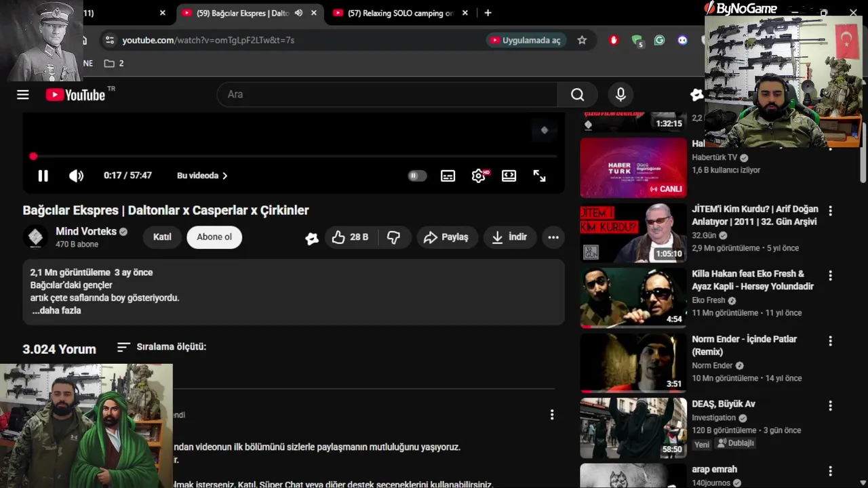Open a new browser tab
The width and height of the screenshot is (868, 488).
point(488,13)
